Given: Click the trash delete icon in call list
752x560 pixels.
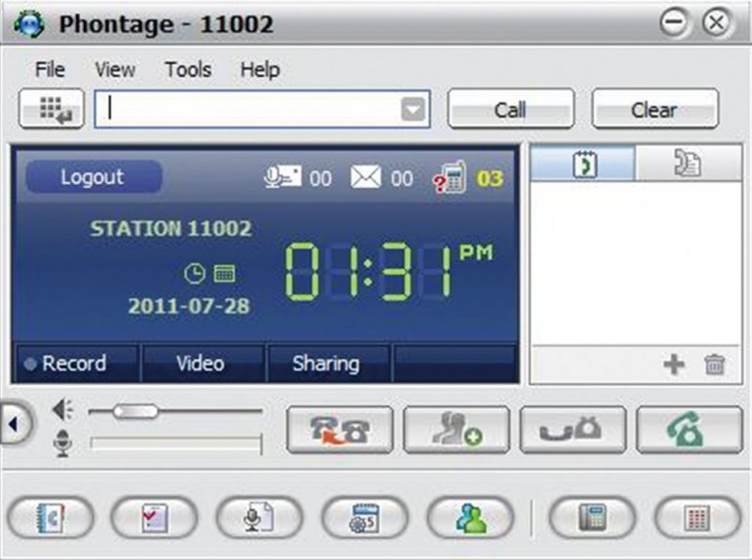Looking at the screenshot, I should (x=714, y=365).
